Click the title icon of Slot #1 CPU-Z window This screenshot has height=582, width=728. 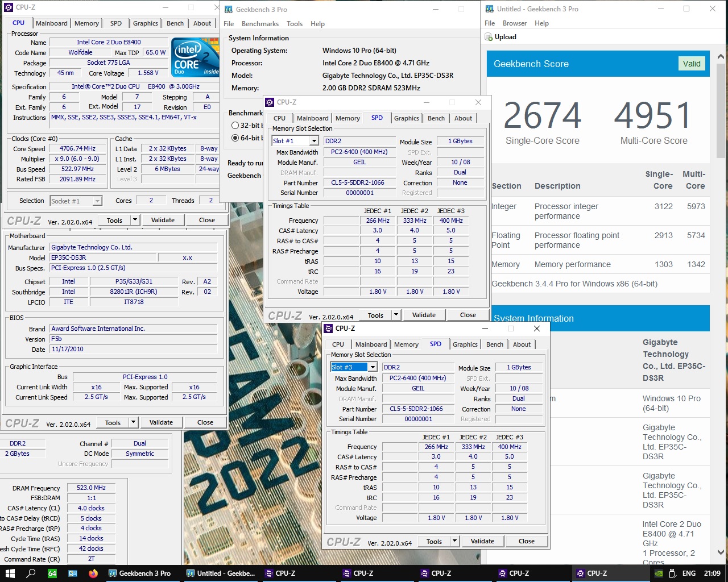point(270,102)
